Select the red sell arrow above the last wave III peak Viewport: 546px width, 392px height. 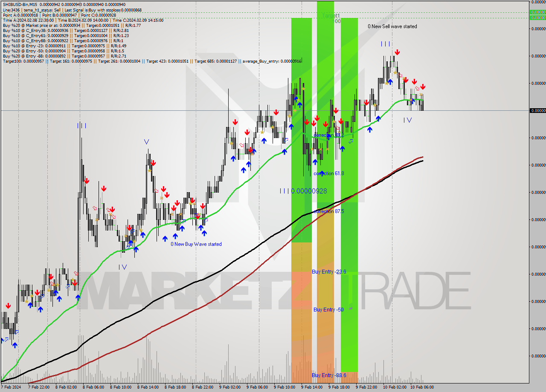[x=397, y=52]
